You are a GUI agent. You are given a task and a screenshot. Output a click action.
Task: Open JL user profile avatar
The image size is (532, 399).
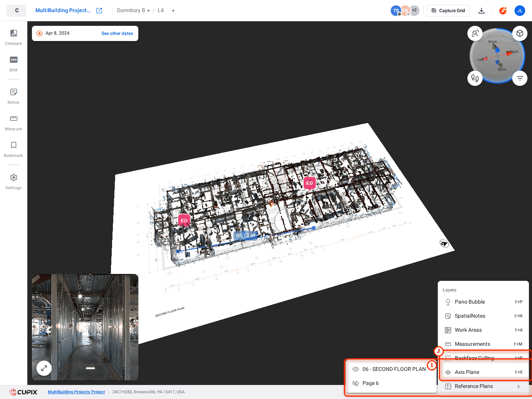[520, 11]
